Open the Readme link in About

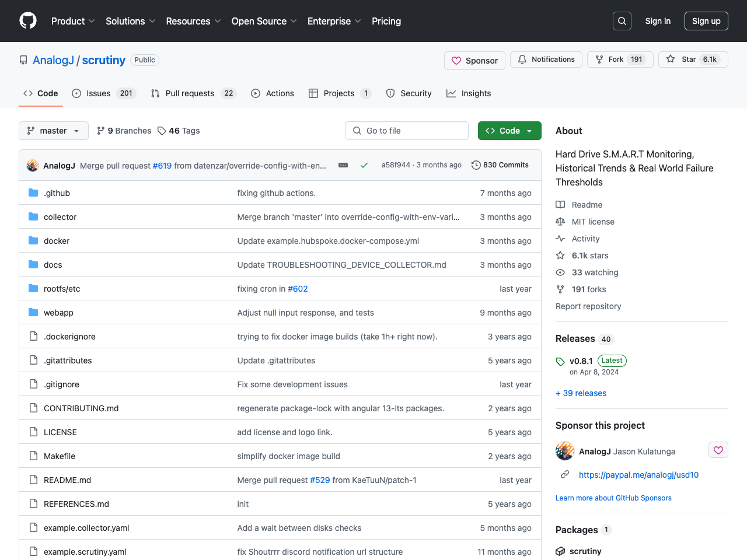pyautogui.click(x=580, y=205)
